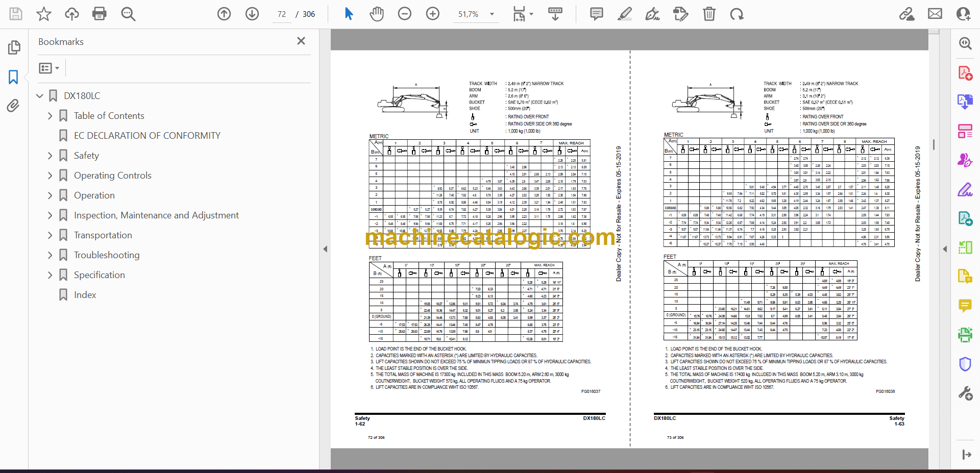Image resolution: width=980 pixels, height=473 pixels.
Task: Open the find text magnifier
Action: 128,14
